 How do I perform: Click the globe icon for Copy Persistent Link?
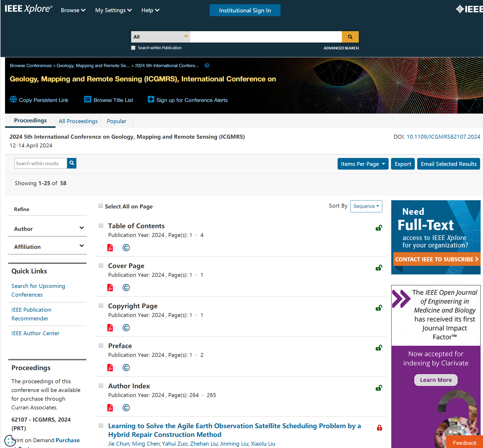coord(13,99)
